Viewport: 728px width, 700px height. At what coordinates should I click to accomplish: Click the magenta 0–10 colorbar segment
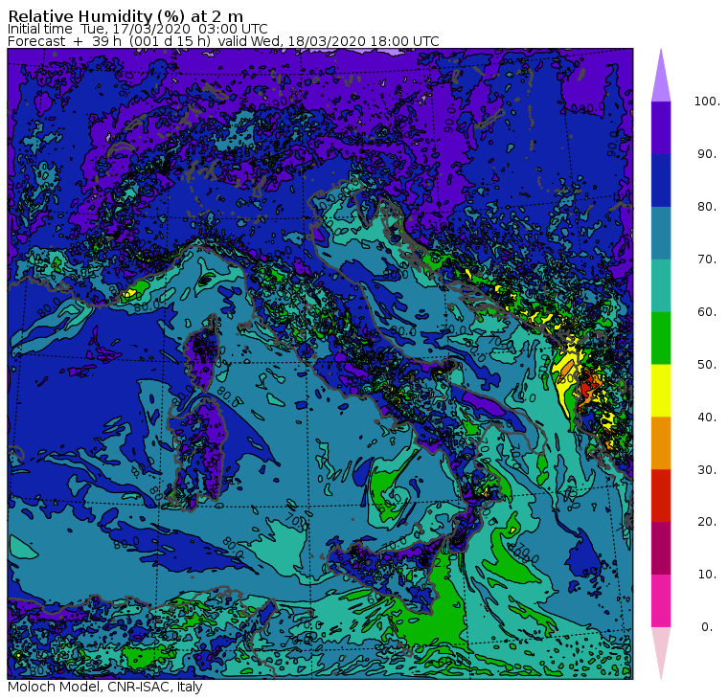(661, 600)
